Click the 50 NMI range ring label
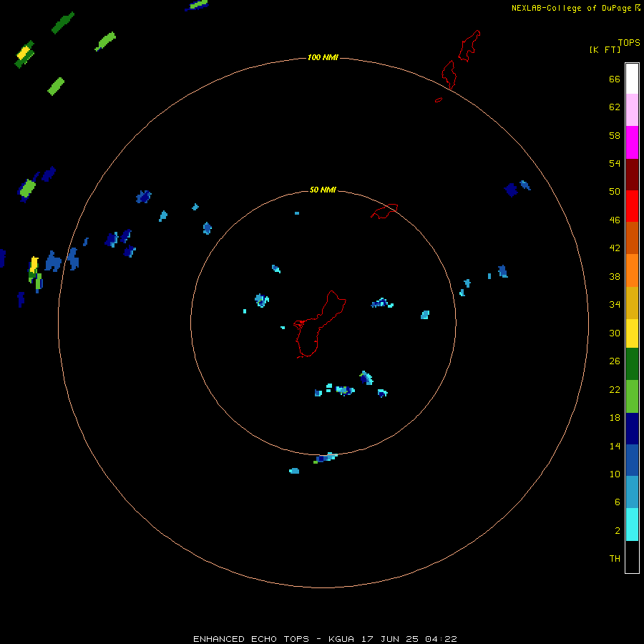 [x=323, y=190]
